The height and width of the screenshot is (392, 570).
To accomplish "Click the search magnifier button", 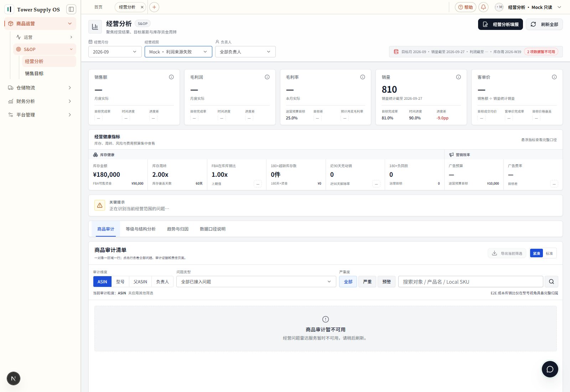I will click(x=551, y=282).
